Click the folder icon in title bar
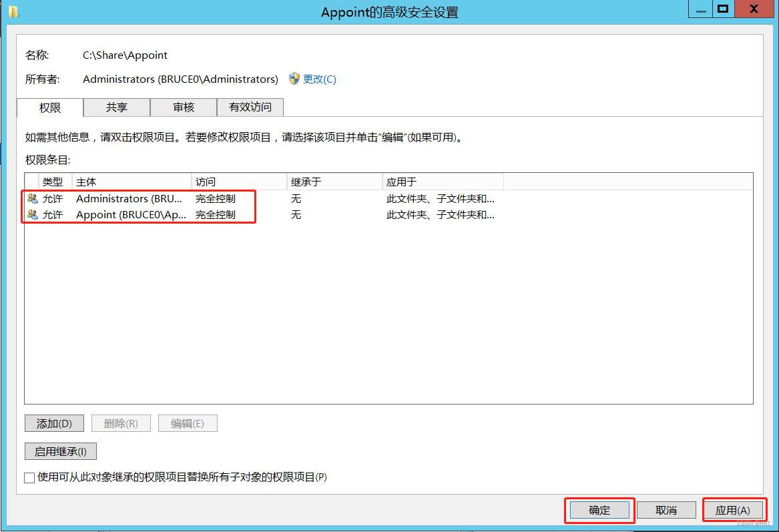The height and width of the screenshot is (532, 779). coord(13,11)
